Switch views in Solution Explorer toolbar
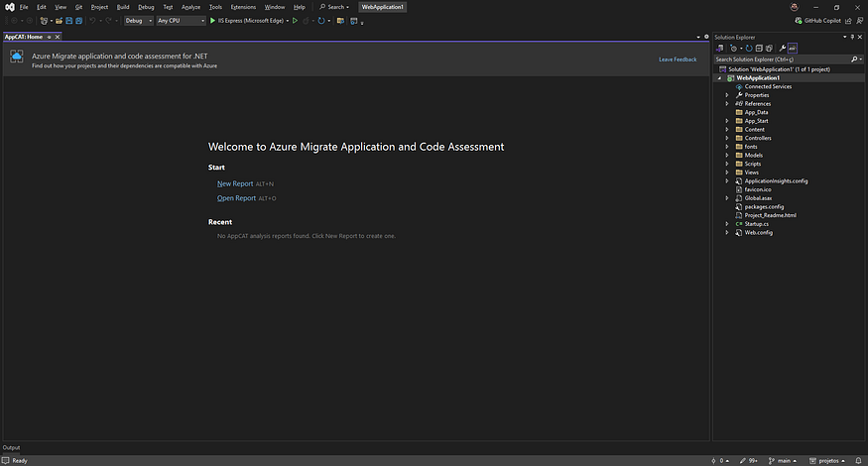This screenshot has width=868, height=466. pos(719,49)
